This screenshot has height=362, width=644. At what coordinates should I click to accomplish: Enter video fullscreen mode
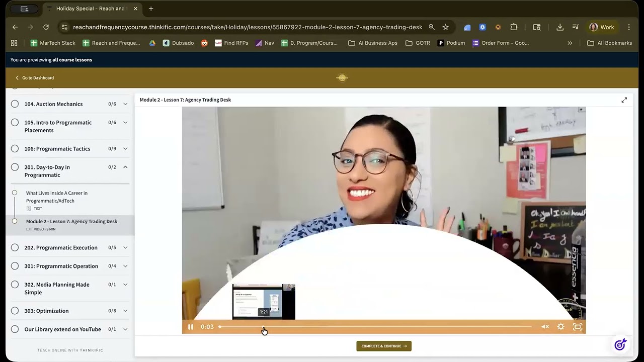pyautogui.click(x=578, y=327)
